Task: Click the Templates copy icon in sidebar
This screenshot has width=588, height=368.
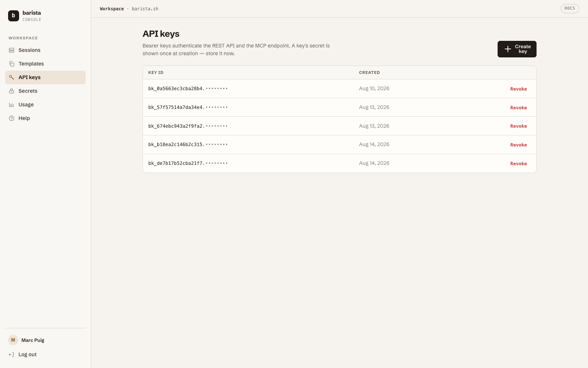Action: (12, 64)
